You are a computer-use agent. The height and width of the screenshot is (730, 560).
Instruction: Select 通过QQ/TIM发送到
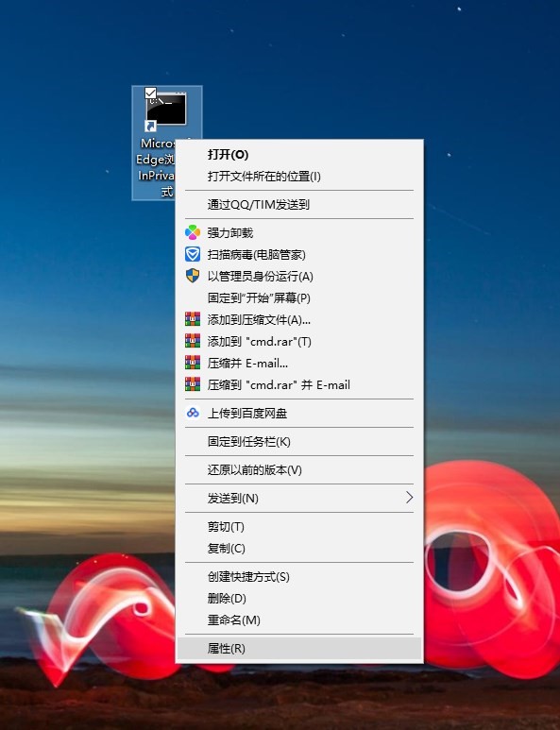298,204
